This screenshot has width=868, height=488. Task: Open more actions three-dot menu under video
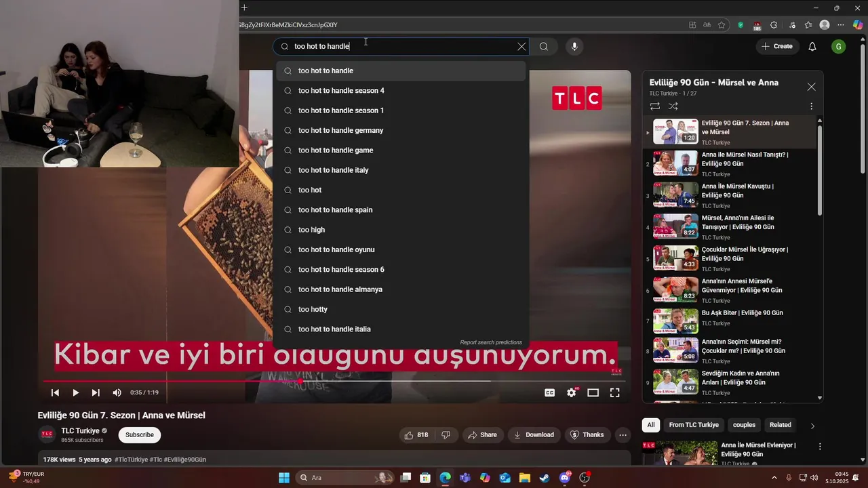click(622, 435)
